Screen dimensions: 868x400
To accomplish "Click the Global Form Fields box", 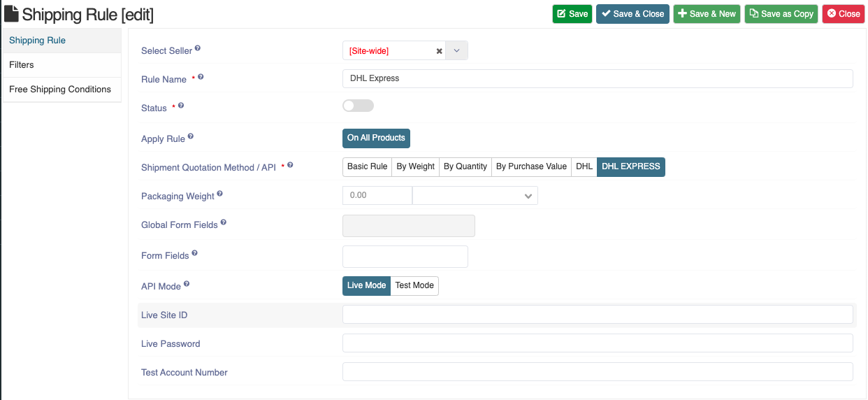I will [x=409, y=226].
